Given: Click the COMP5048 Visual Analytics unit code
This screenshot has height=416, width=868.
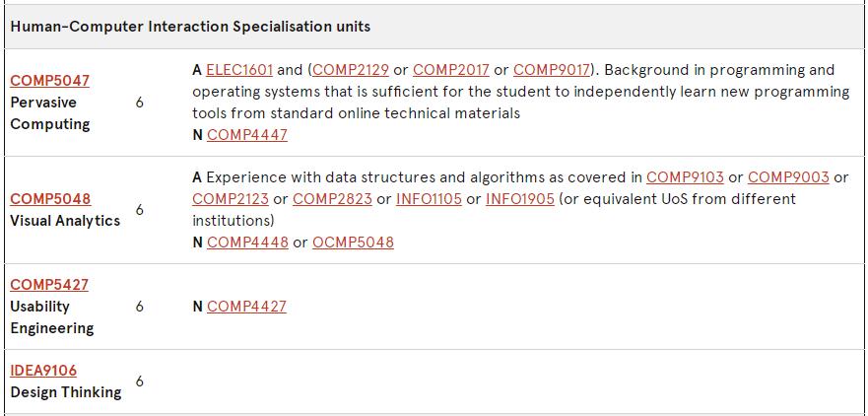Looking at the screenshot, I should 49,199.
